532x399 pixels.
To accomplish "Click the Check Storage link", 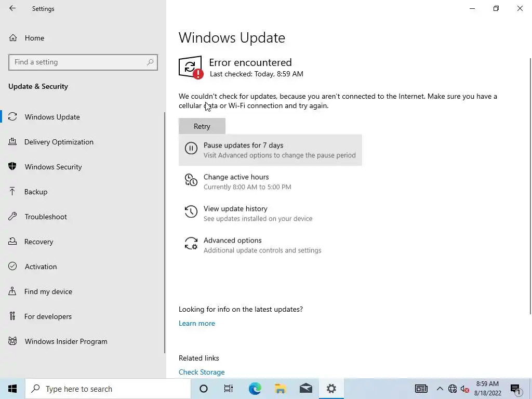I will point(202,372).
